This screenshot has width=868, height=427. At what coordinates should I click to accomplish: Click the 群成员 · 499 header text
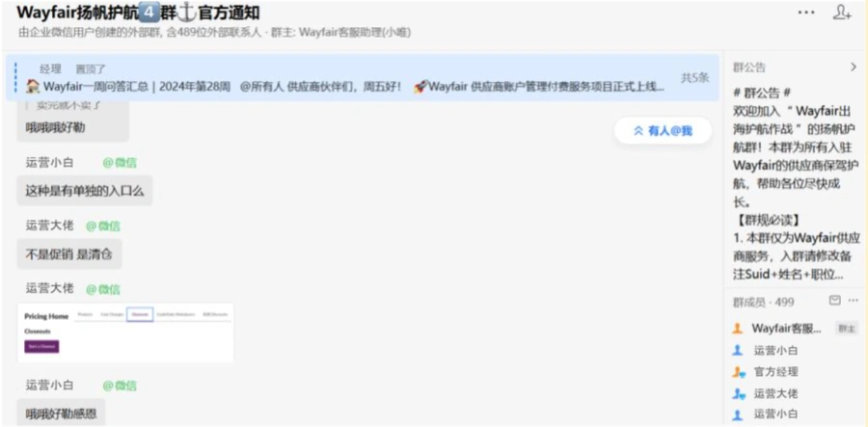(x=764, y=302)
